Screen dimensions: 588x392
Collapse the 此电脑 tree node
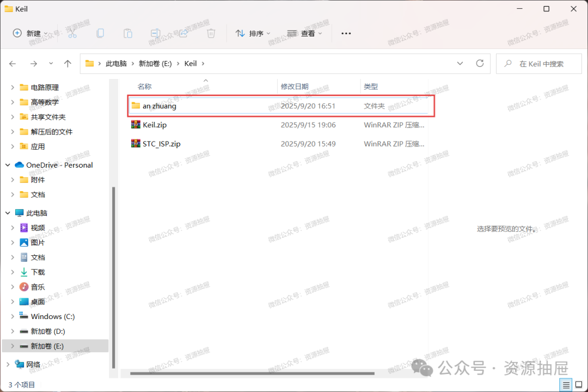(8, 213)
